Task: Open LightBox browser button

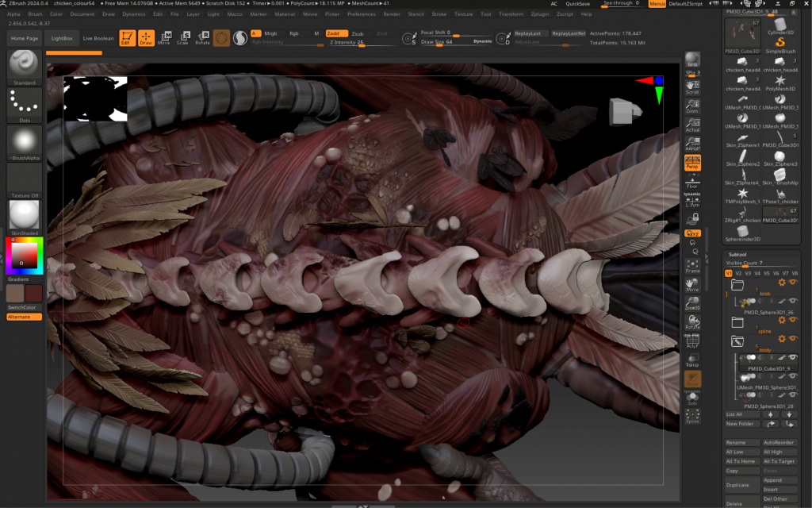Action: pyautogui.click(x=61, y=38)
